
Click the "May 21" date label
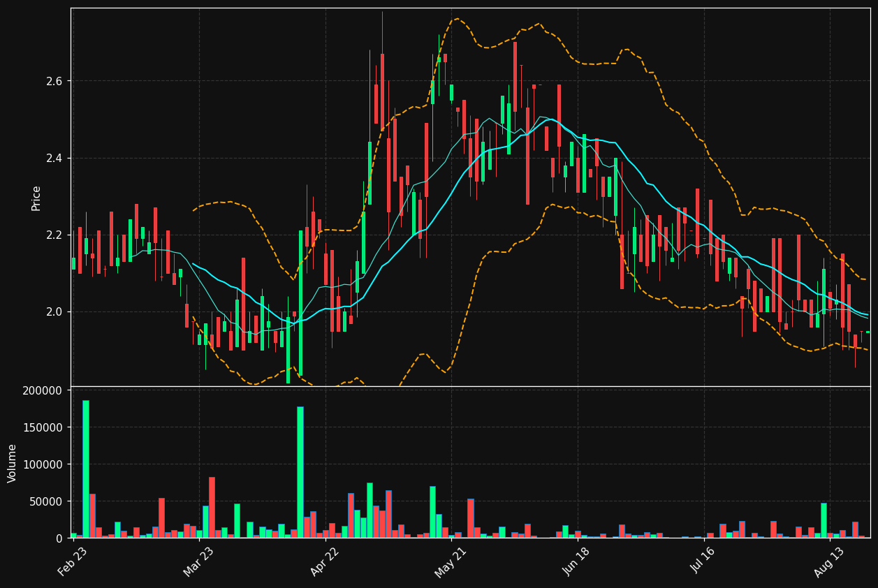[451, 561]
